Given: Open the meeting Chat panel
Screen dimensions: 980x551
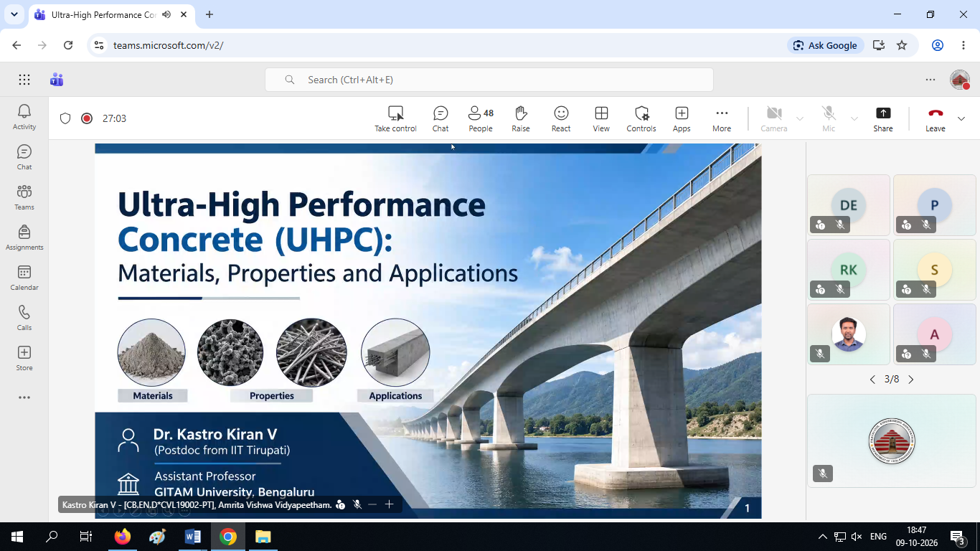Looking at the screenshot, I should click(x=440, y=118).
